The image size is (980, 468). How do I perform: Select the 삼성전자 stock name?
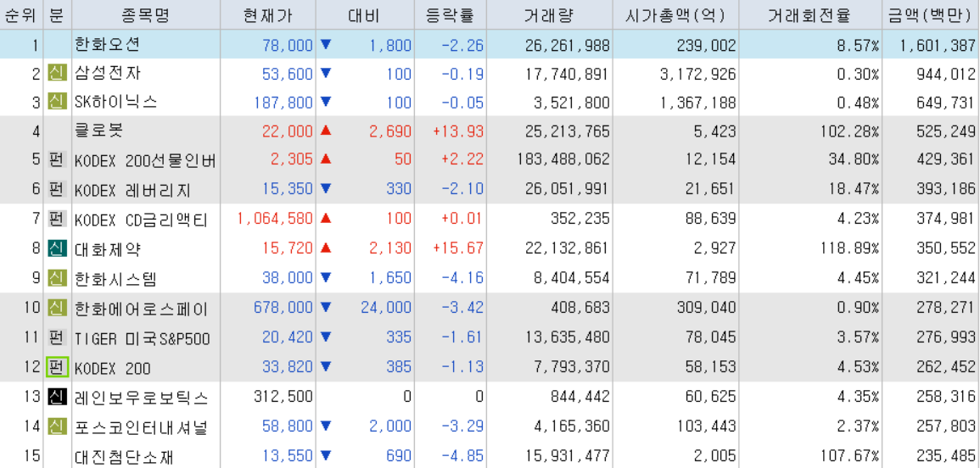(x=108, y=74)
